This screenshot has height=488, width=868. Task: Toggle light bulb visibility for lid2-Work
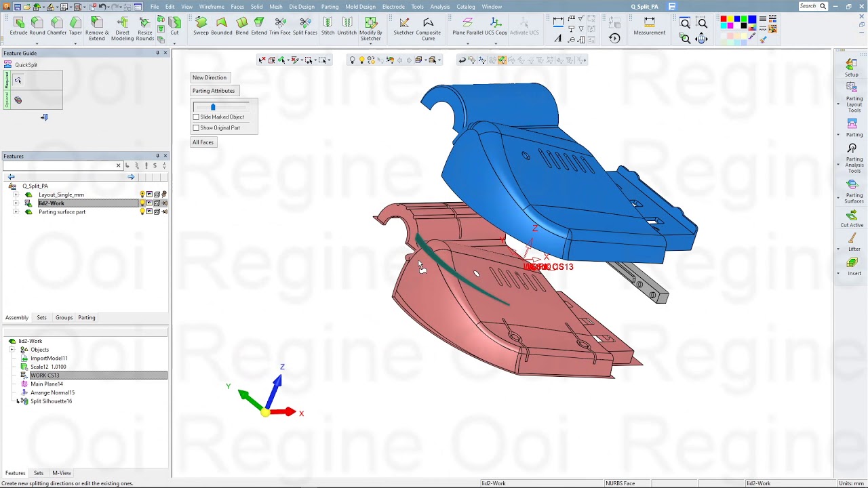(x=142, y=203)
